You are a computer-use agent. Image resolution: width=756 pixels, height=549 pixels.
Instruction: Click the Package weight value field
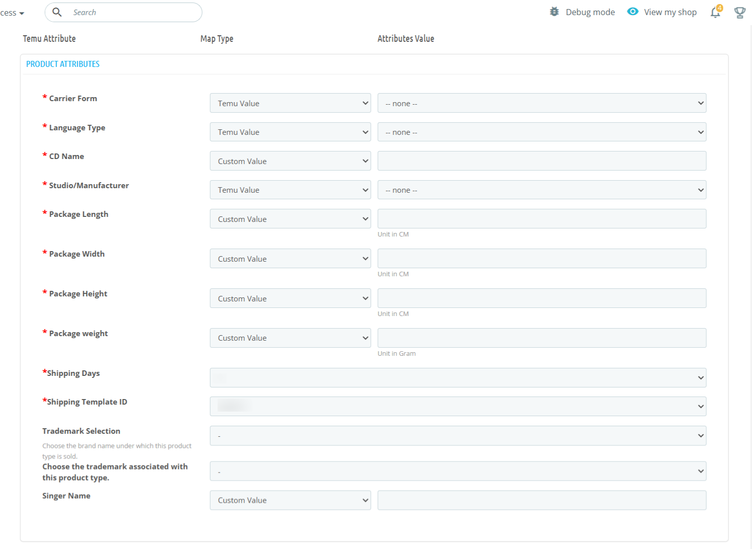(x=541, y=338)
